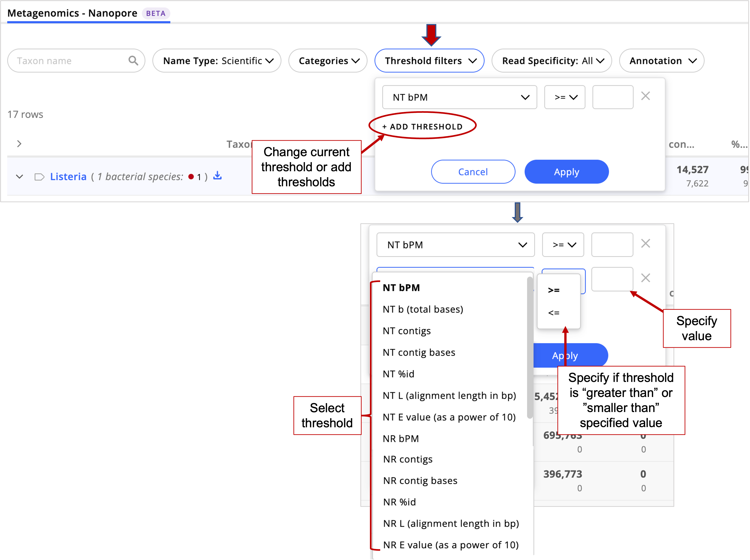Remove the NT bPM threshold filter
The height and width of the screenshot is (560, 750).
[x=645, y=96]
